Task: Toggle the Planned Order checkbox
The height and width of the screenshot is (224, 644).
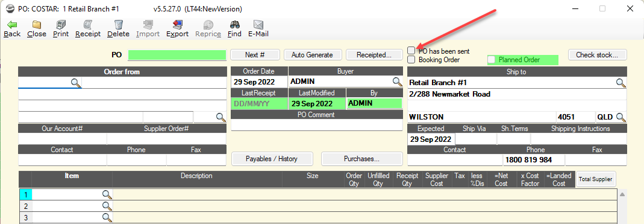Action: pos(491,60)
